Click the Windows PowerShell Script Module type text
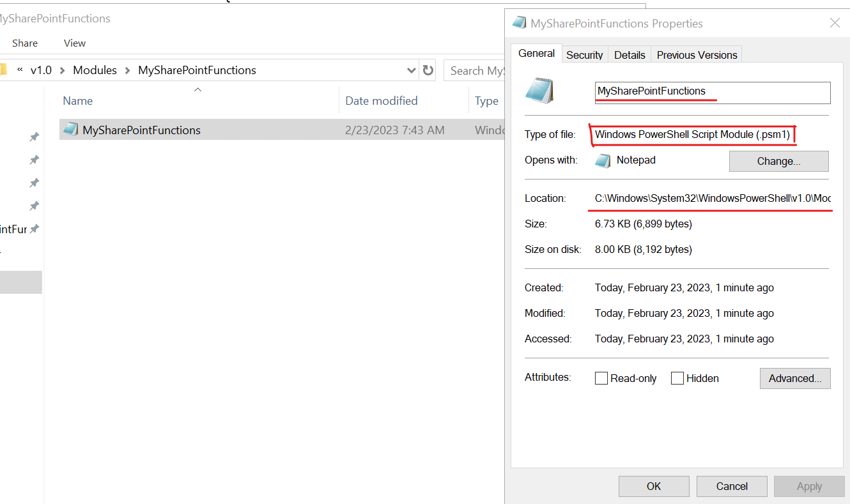Screen dimensions: 850x504 click(x=692, y=134)
